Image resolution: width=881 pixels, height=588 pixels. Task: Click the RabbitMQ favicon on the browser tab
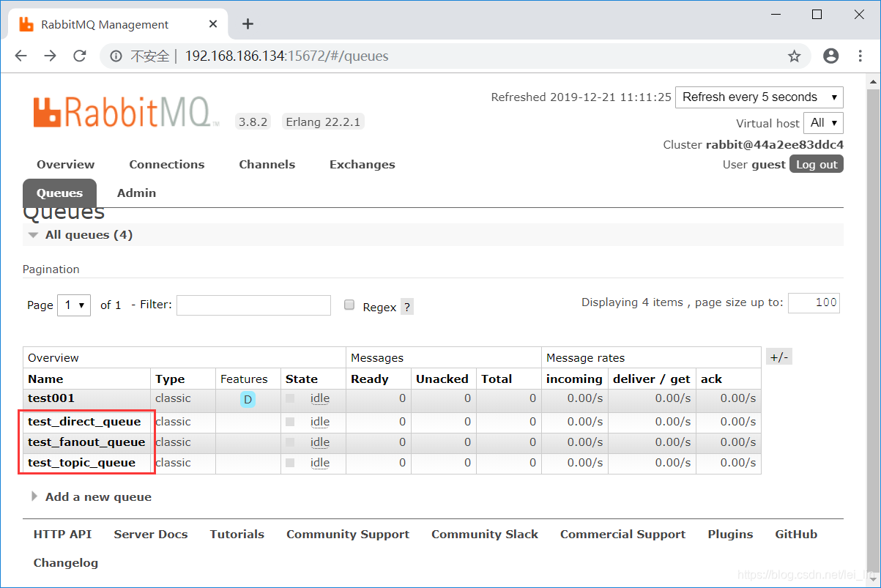pos(26,24)
